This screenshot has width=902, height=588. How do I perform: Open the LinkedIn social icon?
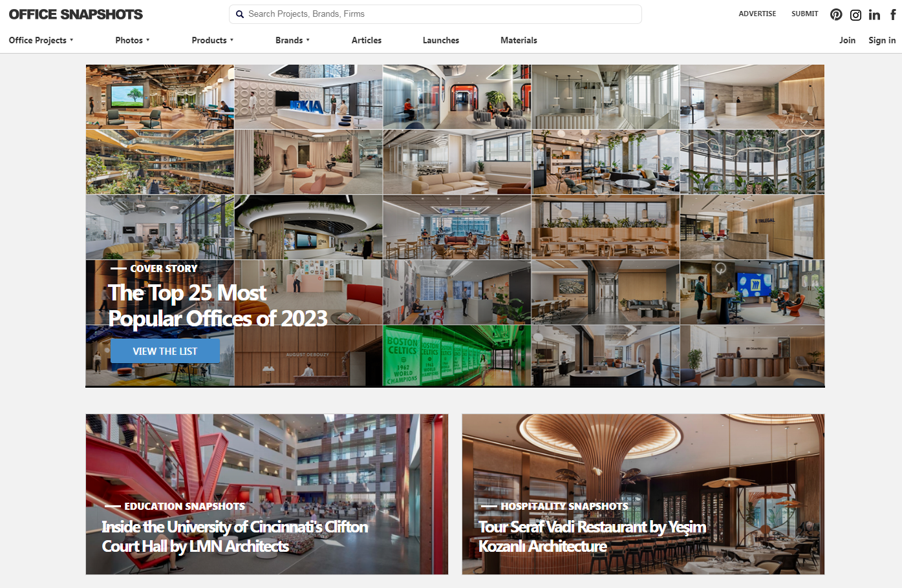click(x=874, y=14)
